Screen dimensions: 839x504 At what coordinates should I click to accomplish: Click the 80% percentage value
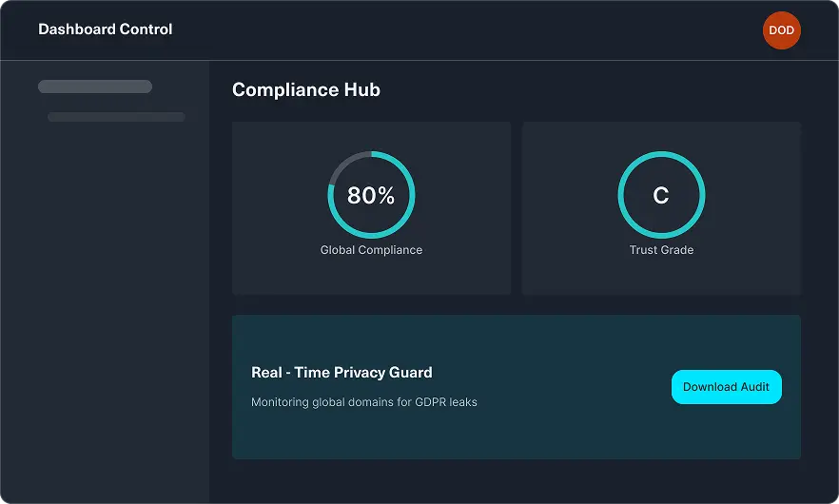click(x=371, y=196)
